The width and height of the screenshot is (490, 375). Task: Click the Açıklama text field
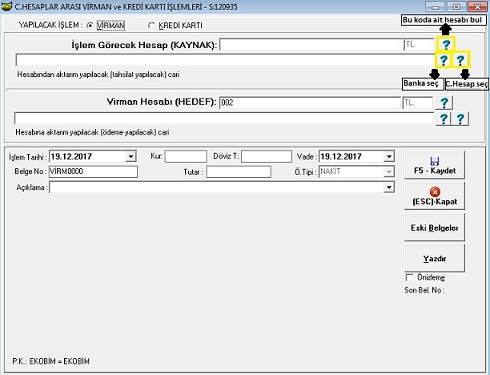click(x=217, y=187)
